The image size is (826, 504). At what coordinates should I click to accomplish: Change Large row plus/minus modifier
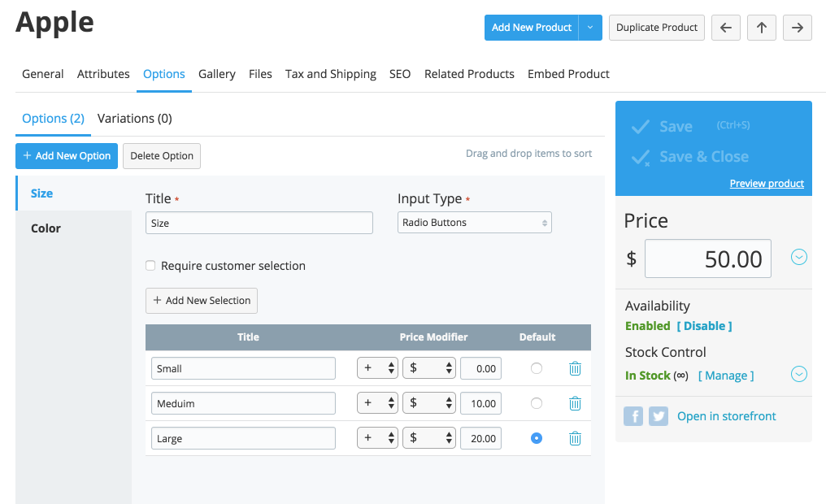pos(378,438)
